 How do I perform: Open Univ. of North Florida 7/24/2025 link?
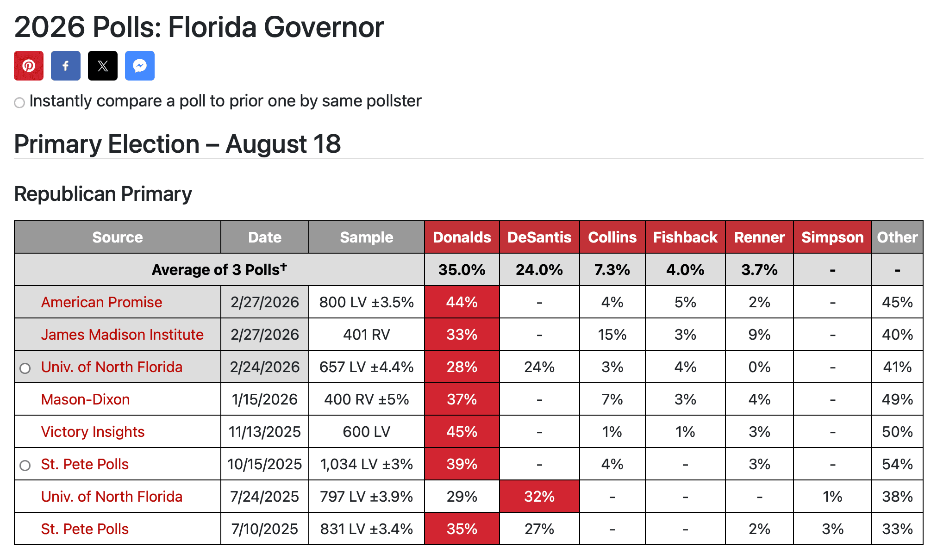[x=111, y=497]
